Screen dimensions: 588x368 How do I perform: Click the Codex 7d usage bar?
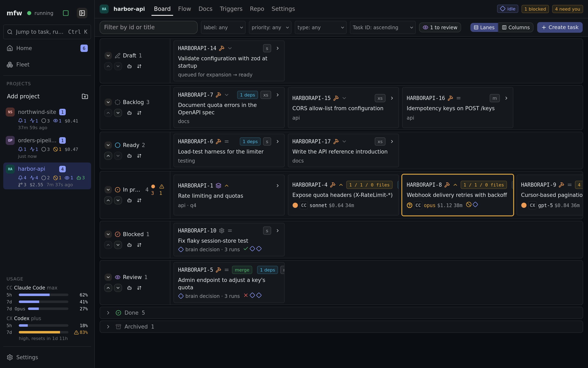(x=43, y=332)
